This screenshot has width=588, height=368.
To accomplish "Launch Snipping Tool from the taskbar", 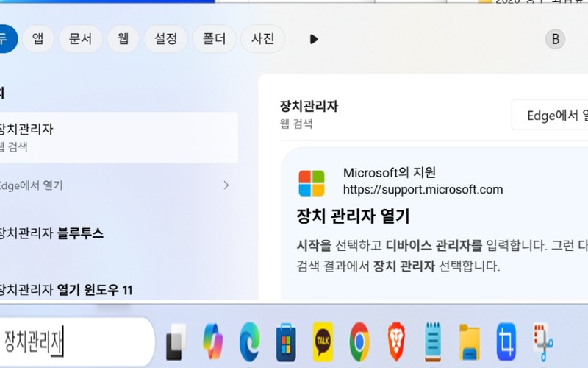I will point(542,342).
